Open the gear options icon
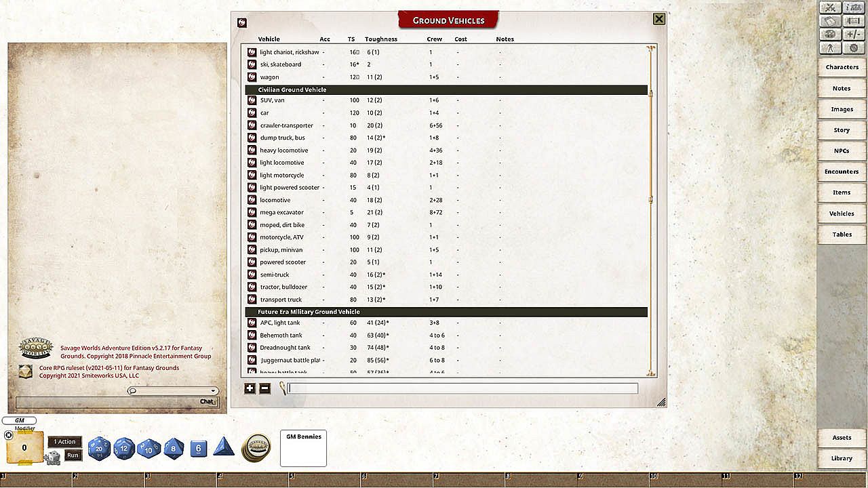 (x=853, y=48)
